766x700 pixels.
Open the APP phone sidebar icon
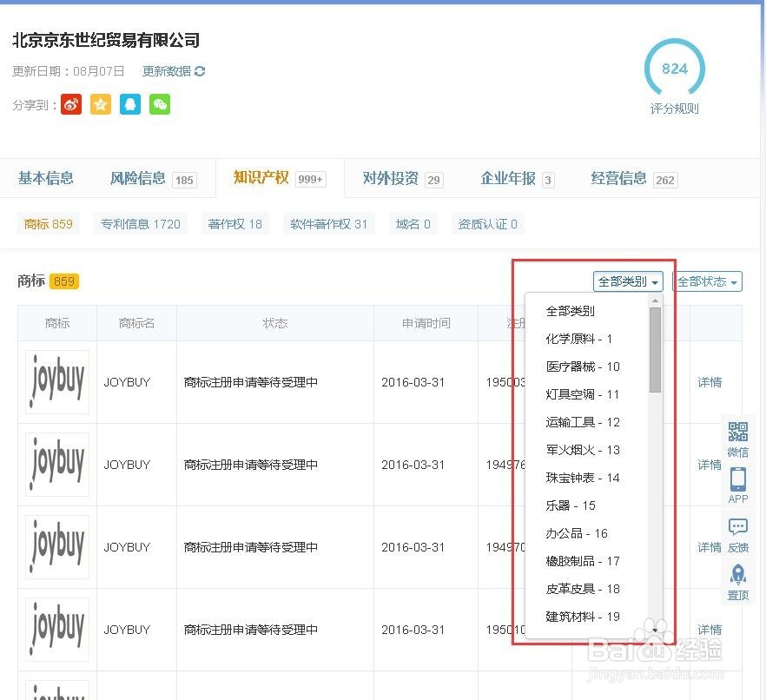pyautogui.click(x=737, y=485)
